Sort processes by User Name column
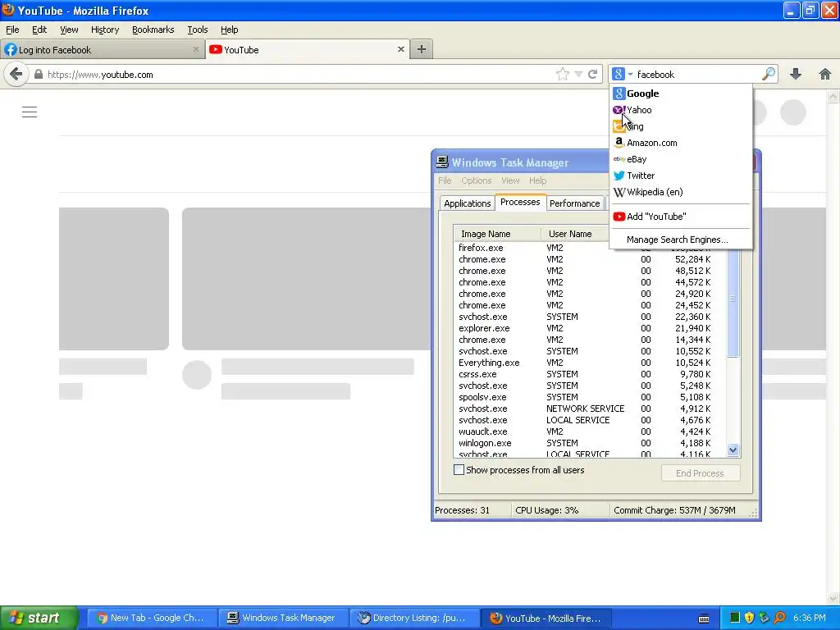840x630 pixels. pos(575,234)
